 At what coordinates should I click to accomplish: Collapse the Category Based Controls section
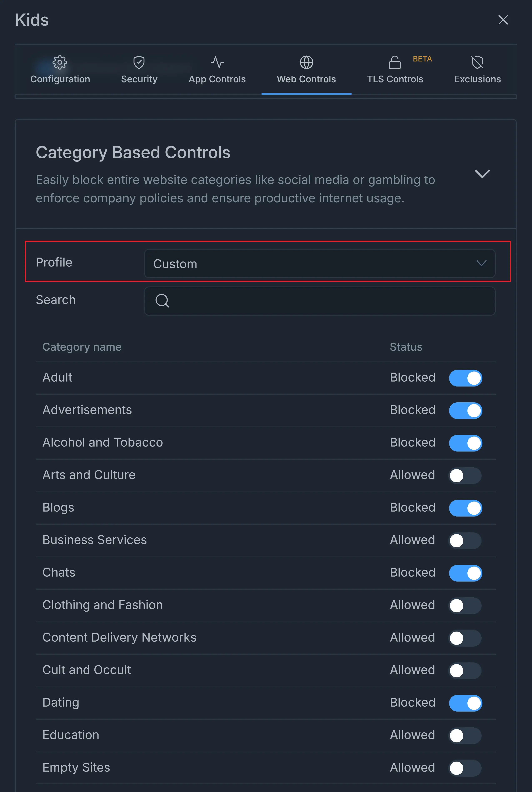tap(482, 174)
